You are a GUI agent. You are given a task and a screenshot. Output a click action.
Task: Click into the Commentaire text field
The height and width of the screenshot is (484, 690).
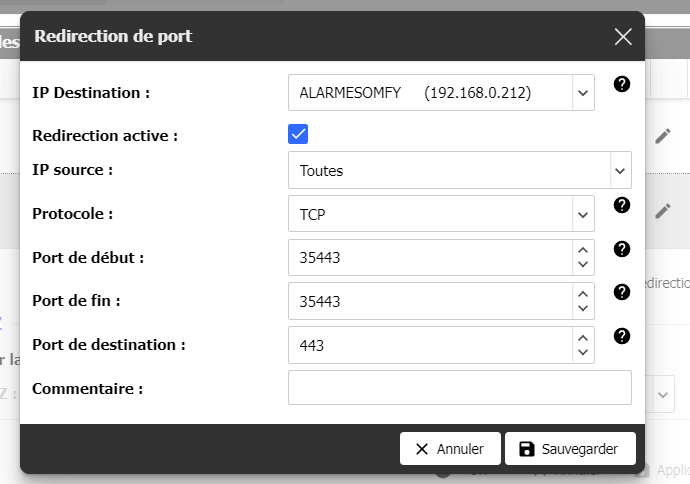pos(459,388)
